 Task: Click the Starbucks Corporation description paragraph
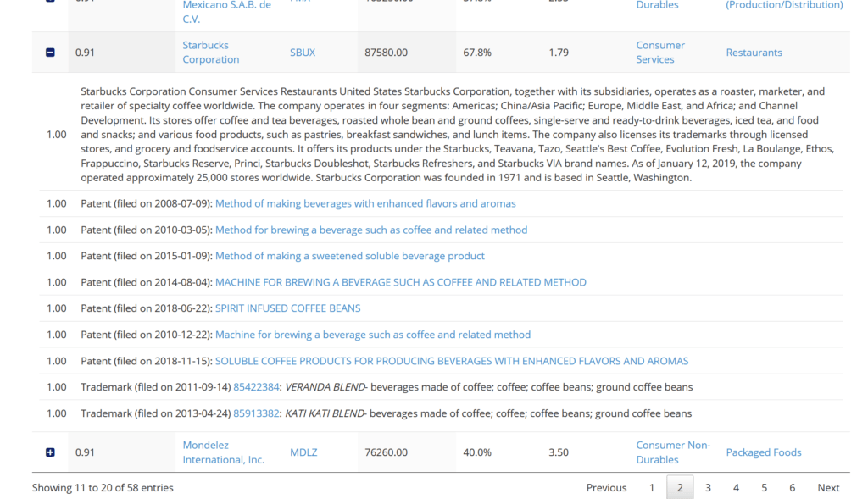(457, 135)
